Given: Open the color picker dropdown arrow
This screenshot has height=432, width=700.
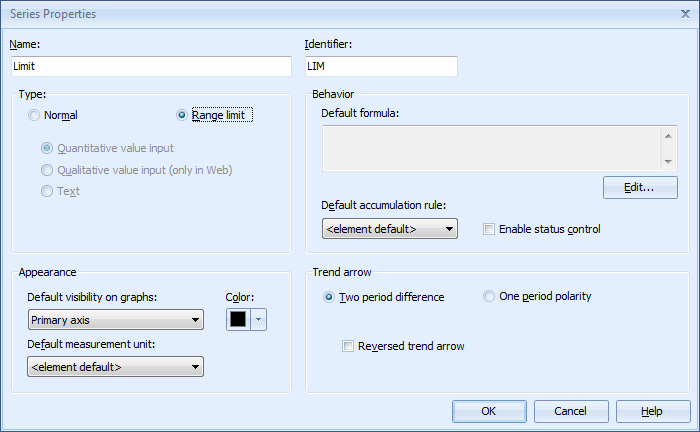Looking at the screenshot, I should [x=259, y=319].
